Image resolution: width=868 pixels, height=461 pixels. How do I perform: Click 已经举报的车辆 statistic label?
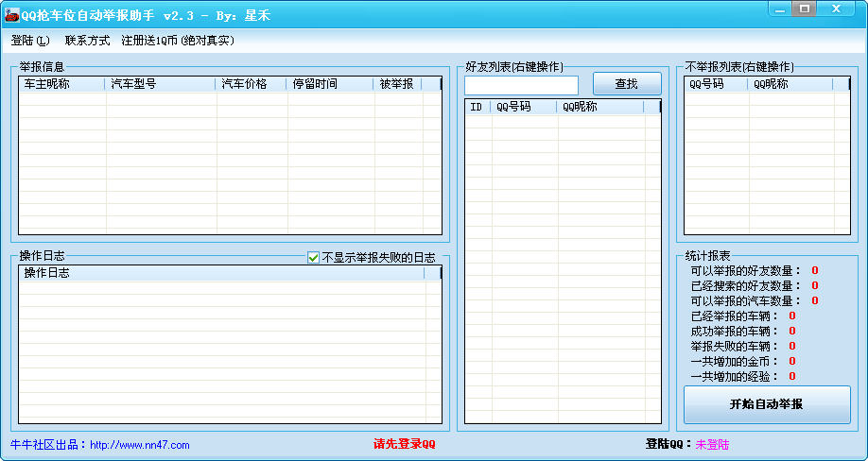(x=735, y=316)
